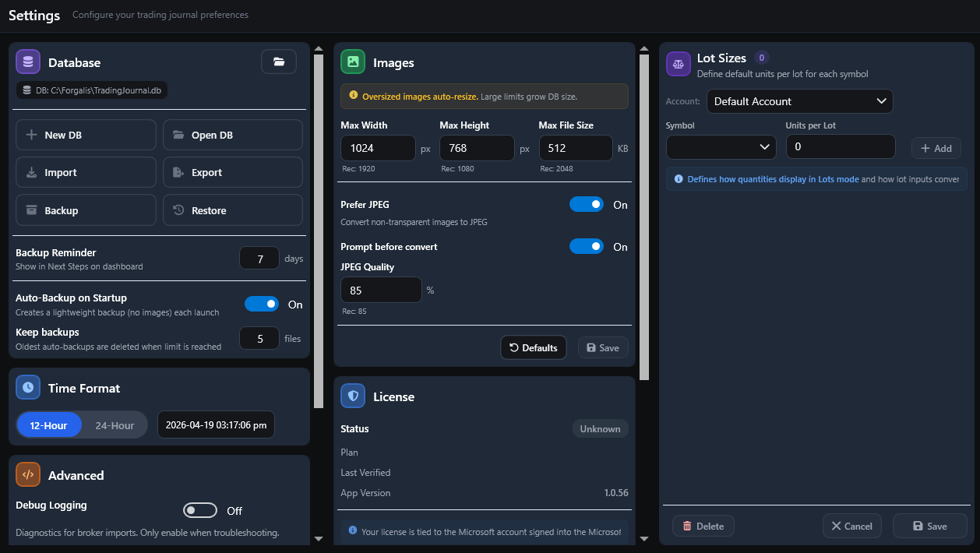Viewport: 980px width, 553px height.
Task: Click the Rec: 1920 hint text
Action: (x=358, y=168)
